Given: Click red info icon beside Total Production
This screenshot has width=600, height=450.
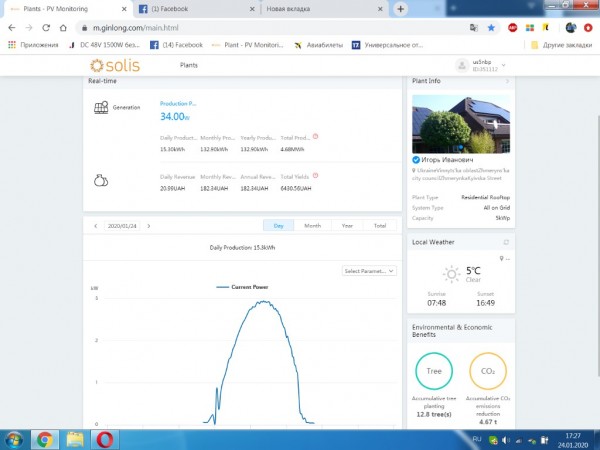Looking at the screenshot, I should tap(315, 136).
